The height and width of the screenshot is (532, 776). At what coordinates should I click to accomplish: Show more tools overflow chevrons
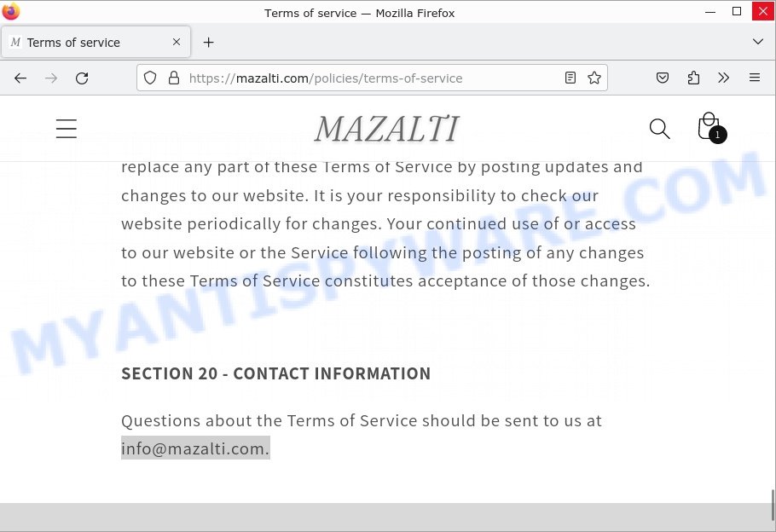(723, 78)
